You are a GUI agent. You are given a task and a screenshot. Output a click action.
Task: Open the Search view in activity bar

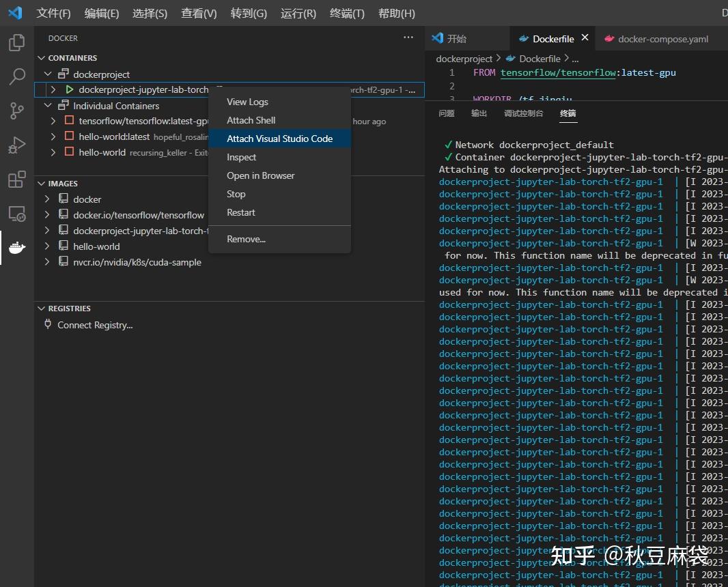tap(16, 76)
